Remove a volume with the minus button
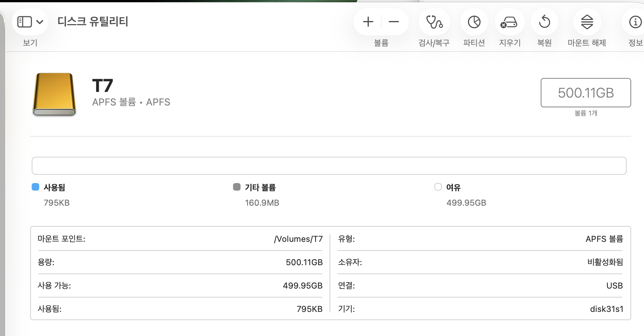This screenshot has width=644, height=336. pyautogui.click(x=394, y=22)
